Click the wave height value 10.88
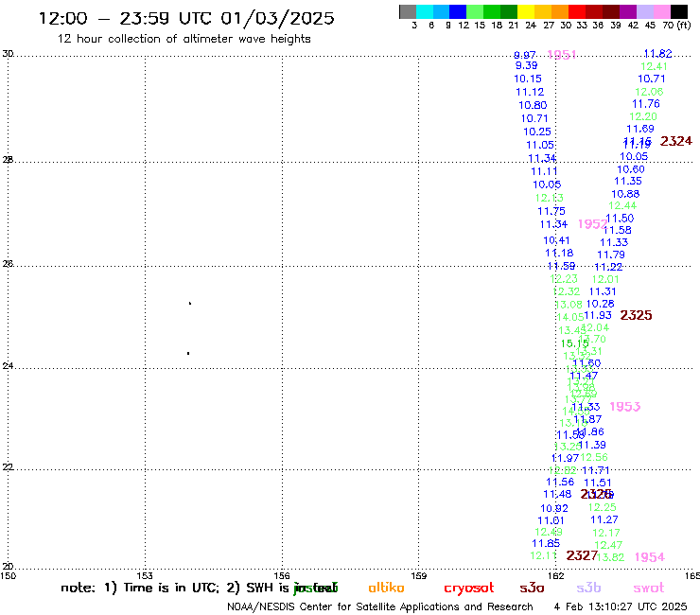This screenshot has width=700, height=615. (625, 194)
